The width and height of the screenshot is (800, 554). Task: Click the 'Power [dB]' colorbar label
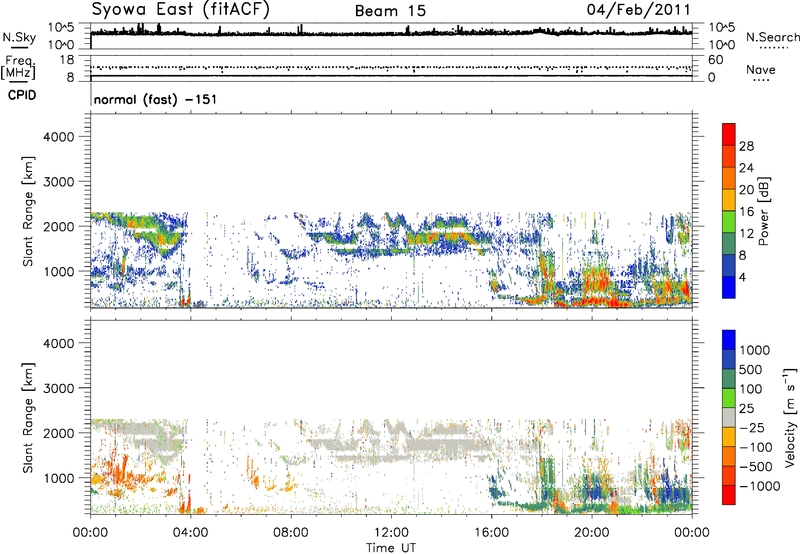(763, 211)
